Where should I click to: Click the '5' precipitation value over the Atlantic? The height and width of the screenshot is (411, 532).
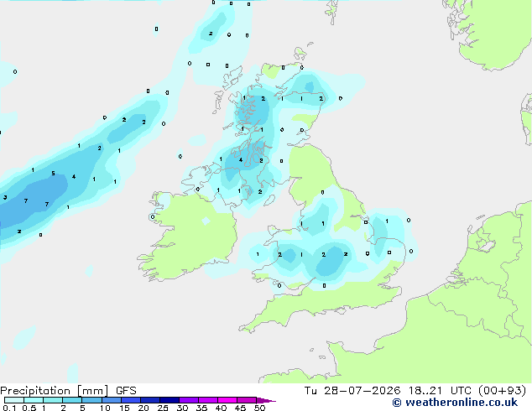(53, 174)
